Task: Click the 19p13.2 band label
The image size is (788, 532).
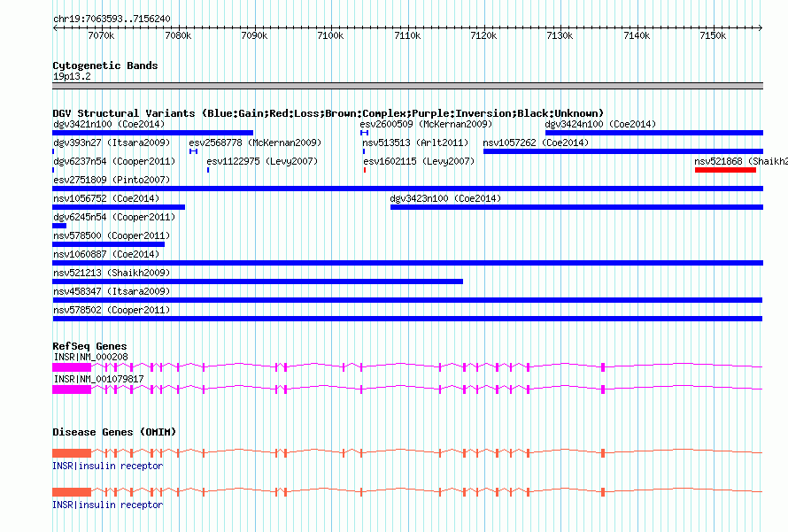Action: coord(72,76)
